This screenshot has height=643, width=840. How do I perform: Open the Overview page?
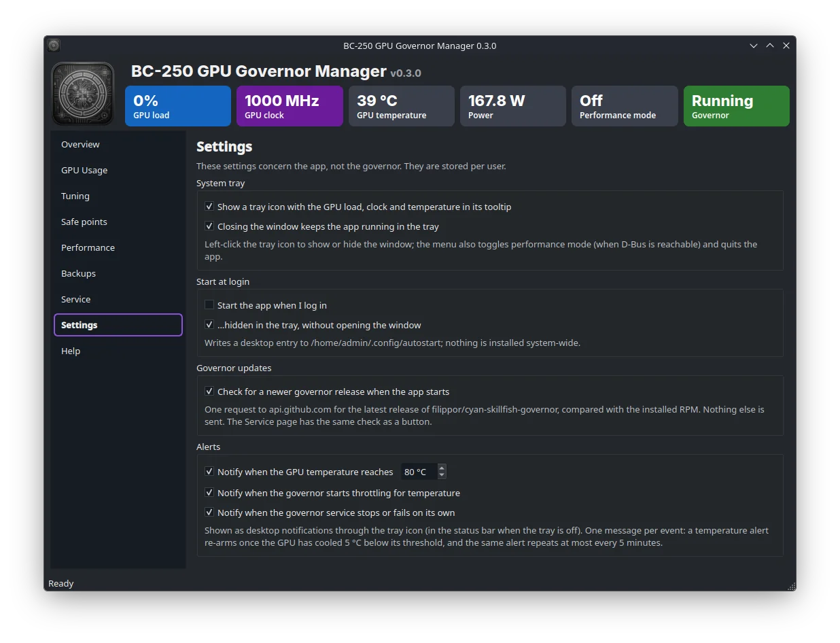click(x=118, y=144)
